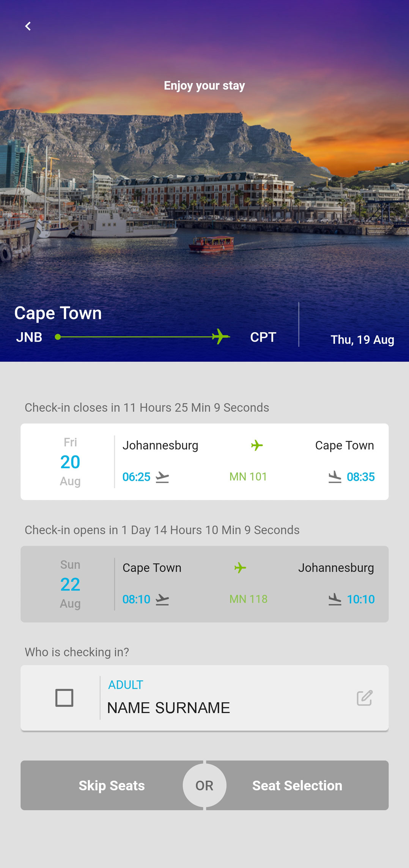Click green plane icon on return flight card

pyautogui.click(x=240, y=568)
